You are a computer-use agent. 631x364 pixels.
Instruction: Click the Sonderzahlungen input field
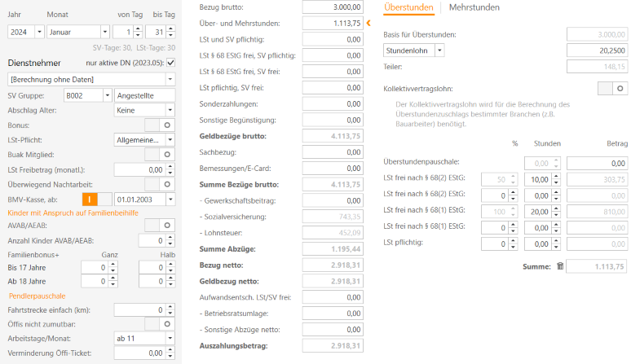(332, 104)
